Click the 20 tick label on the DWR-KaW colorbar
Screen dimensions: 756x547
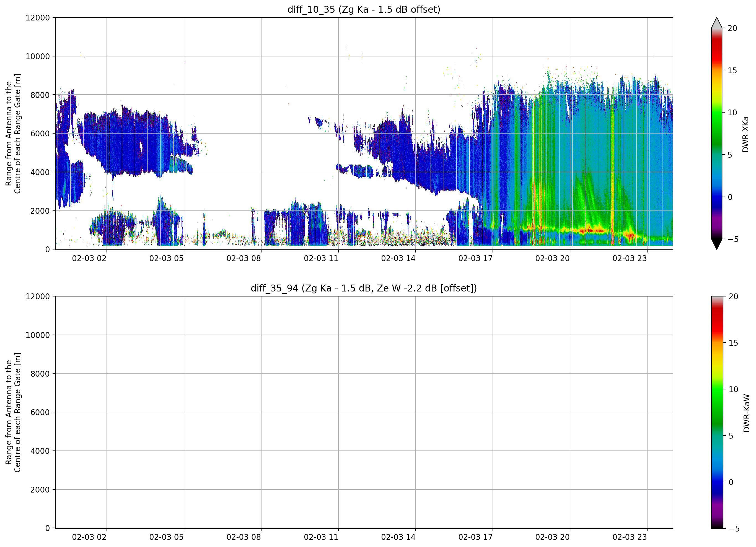[x=733, y=296]
